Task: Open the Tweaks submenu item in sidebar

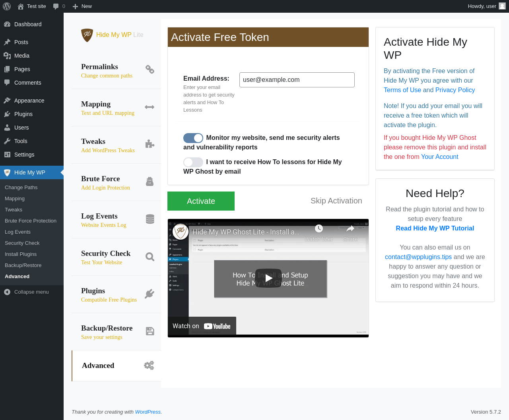Action: [14, 210]
